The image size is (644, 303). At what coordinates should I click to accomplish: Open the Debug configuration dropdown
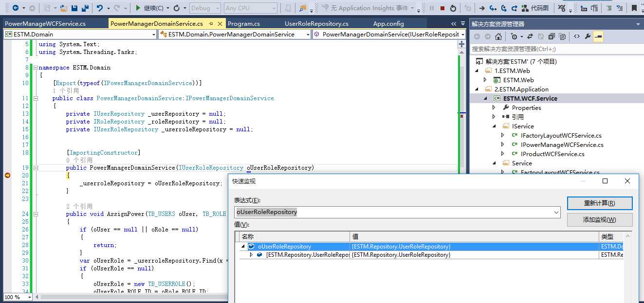pyautogui.click(x=204, y=8)
